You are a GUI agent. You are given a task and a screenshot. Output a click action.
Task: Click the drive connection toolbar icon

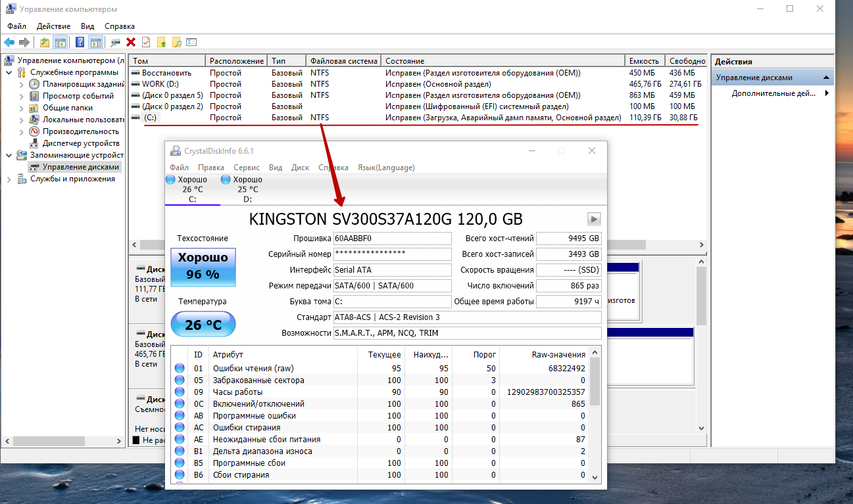[116, 42]
